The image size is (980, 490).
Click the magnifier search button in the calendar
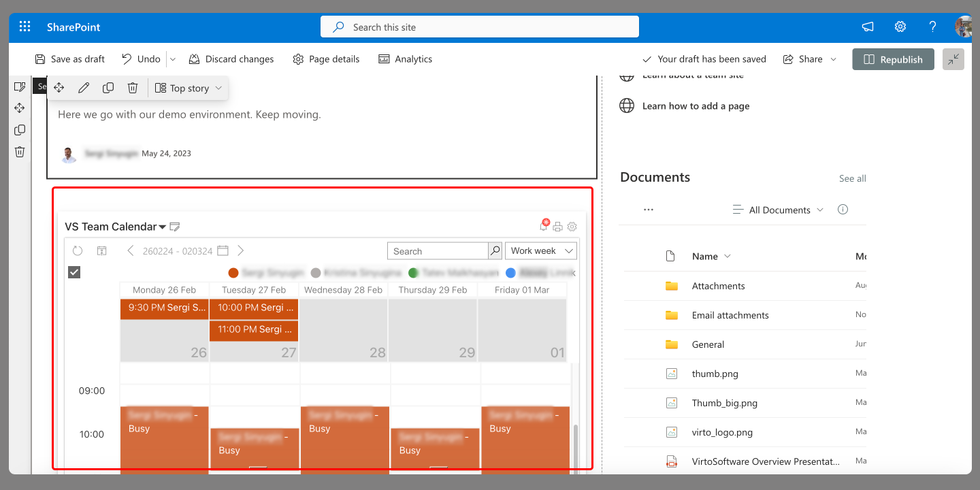pos(495,251)
